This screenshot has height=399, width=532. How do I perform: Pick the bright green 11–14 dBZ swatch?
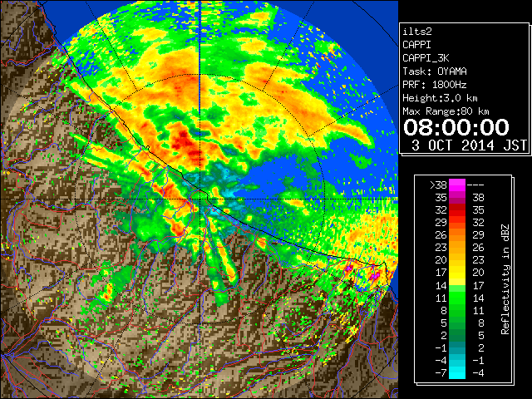click(x=457, y=298)
